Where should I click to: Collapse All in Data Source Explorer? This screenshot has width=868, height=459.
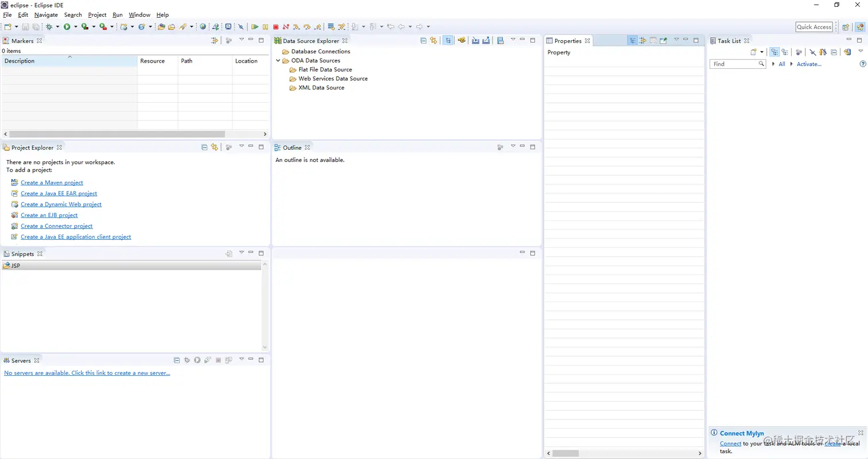pos(423,41)
